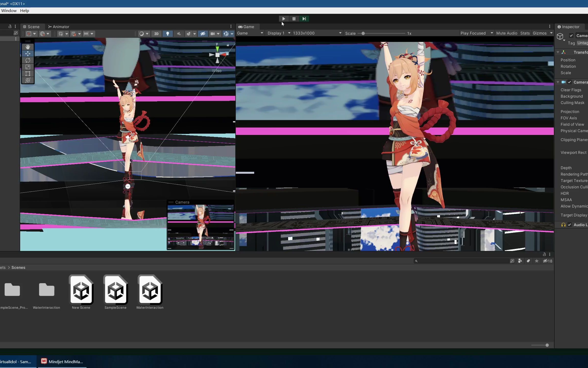The height and width of the screenshot is (368, 588).
Task: Uncheck the Camera component enabled checkbox
Action: click(x=570, y=82)
